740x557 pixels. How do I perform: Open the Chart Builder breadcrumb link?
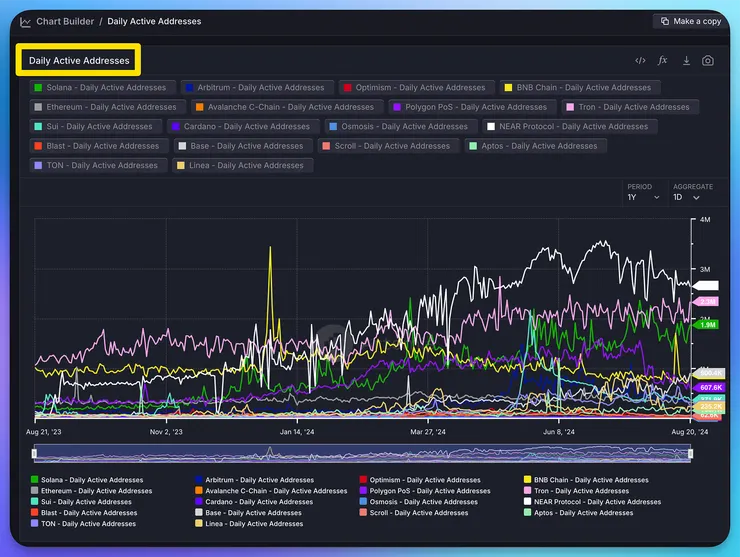(65, 21)
